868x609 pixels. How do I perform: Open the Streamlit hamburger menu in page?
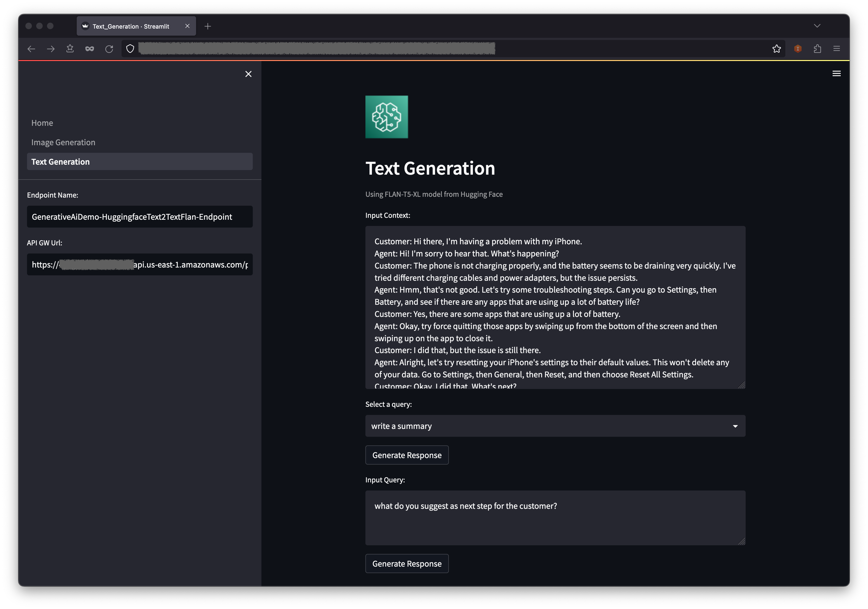click(836, 74)
